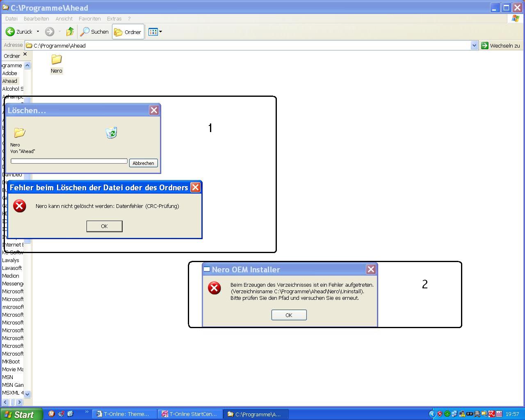
Task: Close the Löschen dialog
Action: tap(154, 110)
